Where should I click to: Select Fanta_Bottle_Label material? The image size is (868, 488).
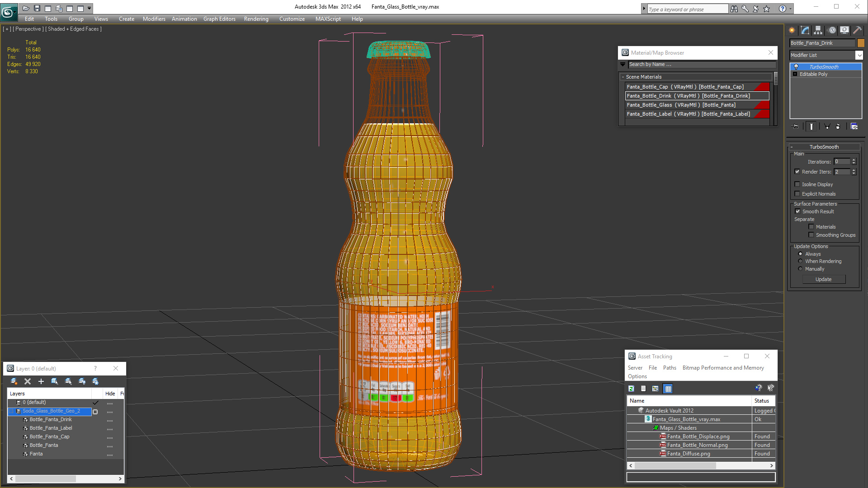pyautogui.click(x=697, y=114)
